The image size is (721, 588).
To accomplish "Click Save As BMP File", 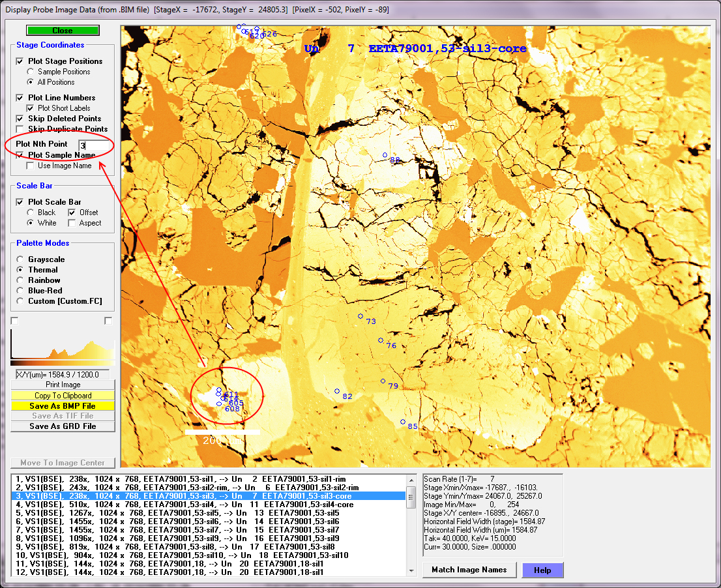I will pos(63,406).
